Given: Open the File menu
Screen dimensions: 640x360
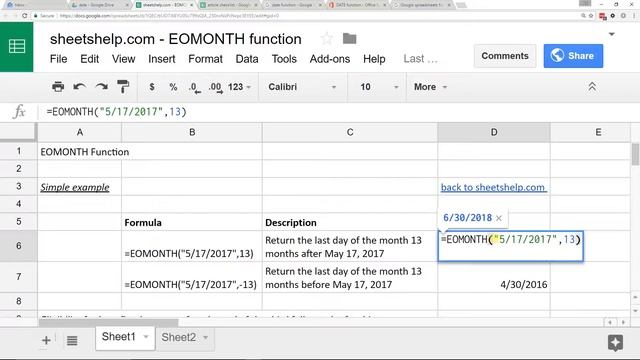Looking at the screenshot, I should coord(58,59).
